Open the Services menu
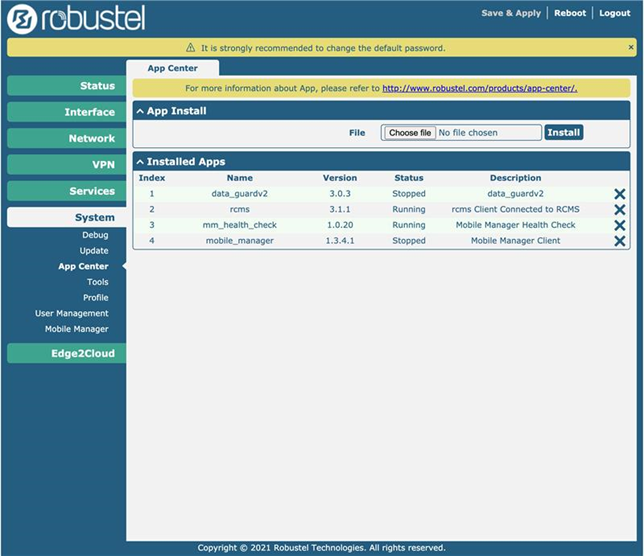644x556 pixels. pyautogui.click(x=67, y=191)
